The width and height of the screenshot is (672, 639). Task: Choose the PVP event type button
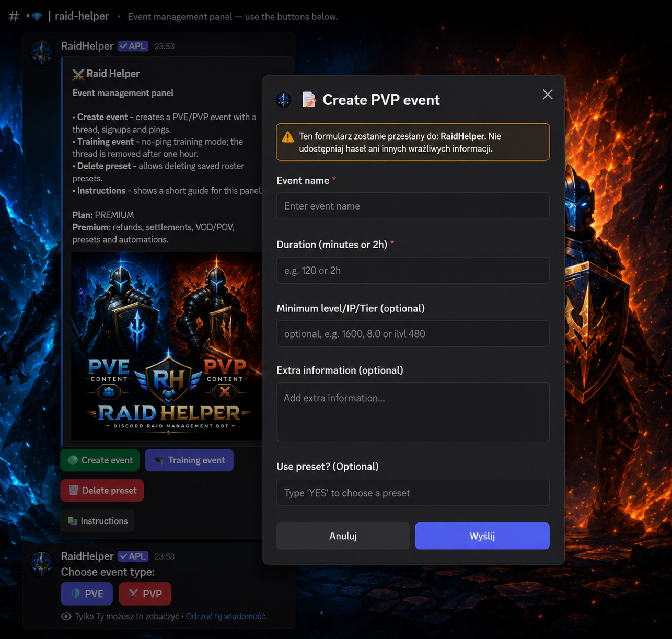pyautogui.click(x=145, y=594)
